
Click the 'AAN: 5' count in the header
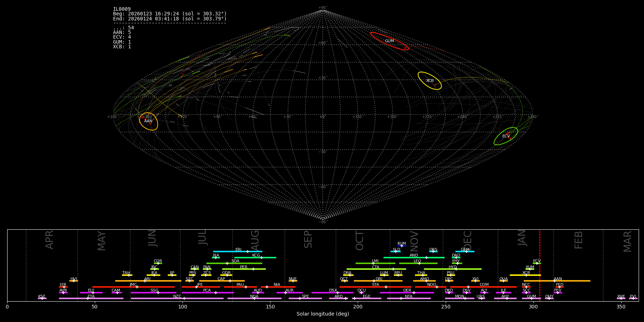[122, 33]
